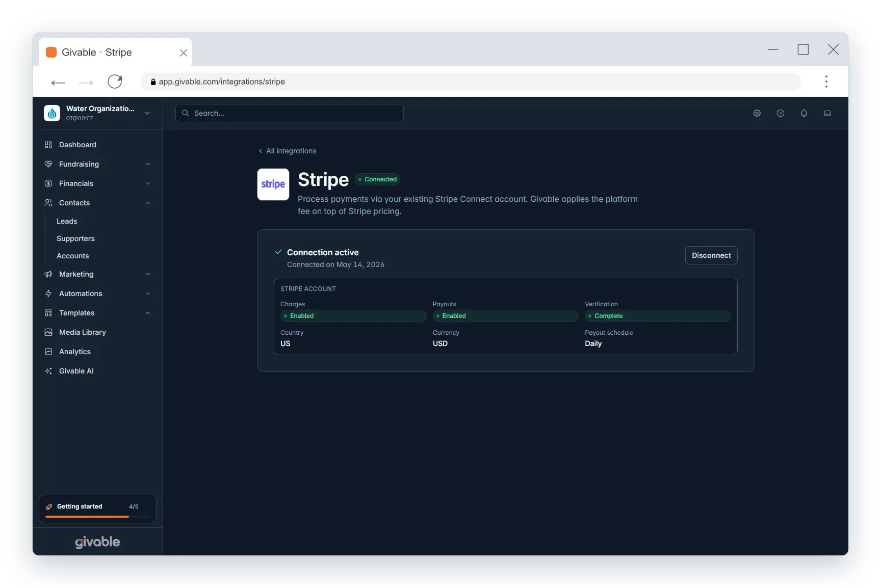Click the Getting started rocket icon
881x588 pixels.
tap(49, 506)
